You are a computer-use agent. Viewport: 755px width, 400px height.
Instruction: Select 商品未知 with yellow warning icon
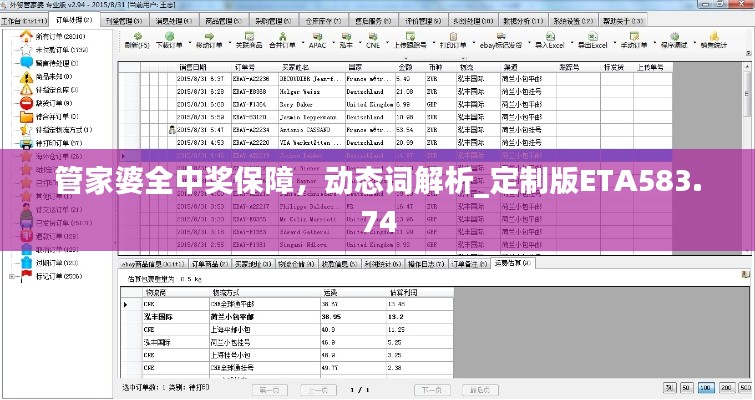pos(47,75)
